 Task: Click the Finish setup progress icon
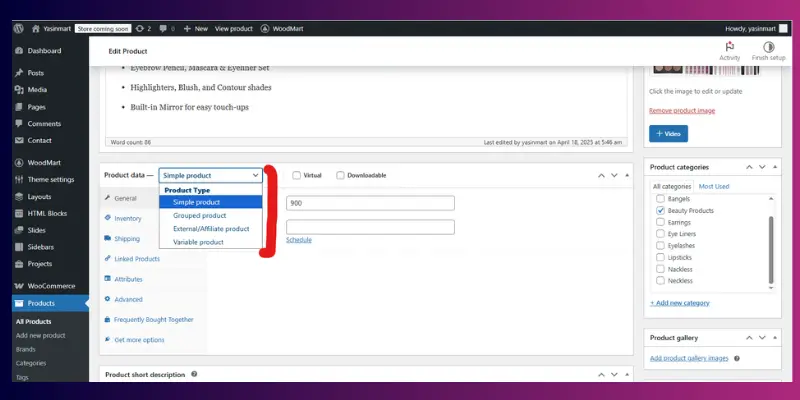point(768,47)
